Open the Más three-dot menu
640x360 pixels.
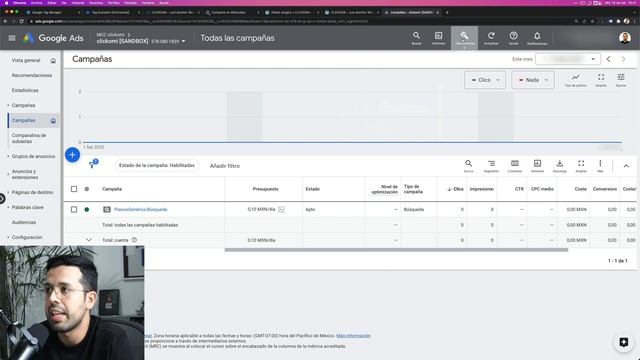pyautogui.click(x=600, y=165)
